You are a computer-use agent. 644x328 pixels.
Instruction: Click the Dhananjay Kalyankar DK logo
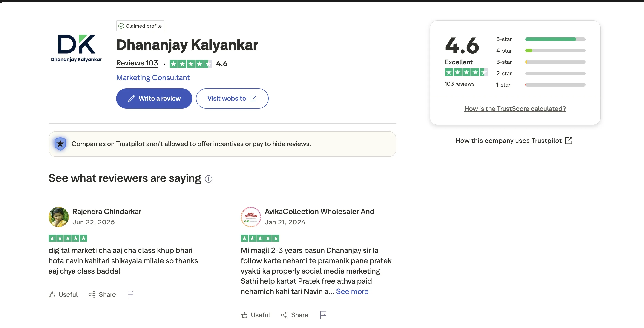click(x=77, y=47)
